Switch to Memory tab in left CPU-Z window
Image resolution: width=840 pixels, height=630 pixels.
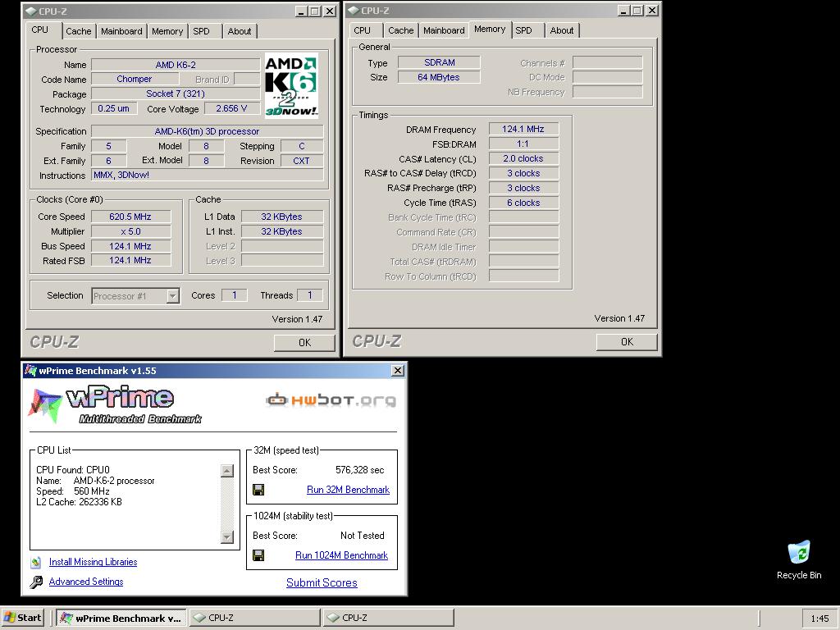(x=167, y=31)
